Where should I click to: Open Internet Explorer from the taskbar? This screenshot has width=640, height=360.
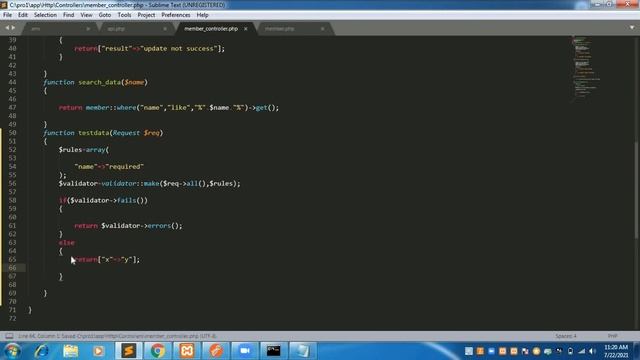click(41, 351)
